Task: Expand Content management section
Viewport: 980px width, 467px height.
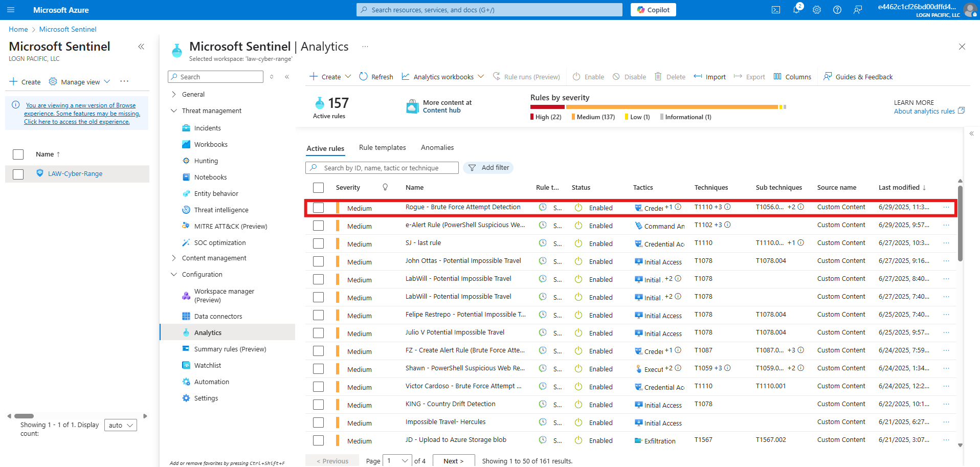Action: (x=174, y=258)
